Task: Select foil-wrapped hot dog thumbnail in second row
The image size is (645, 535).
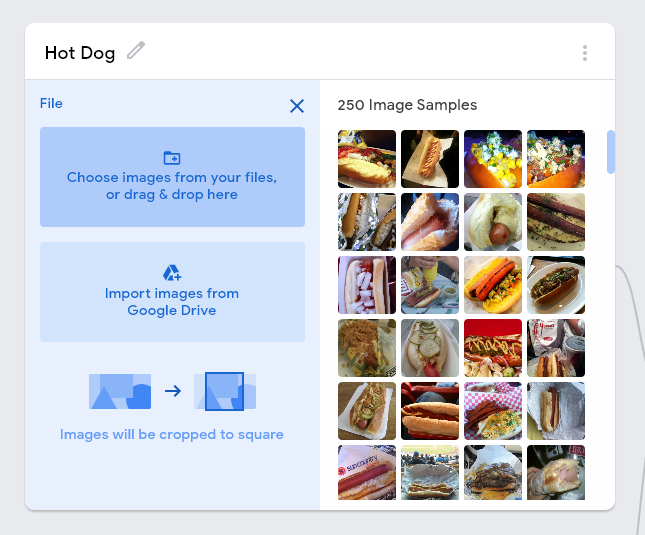Action: coord(367,222)
